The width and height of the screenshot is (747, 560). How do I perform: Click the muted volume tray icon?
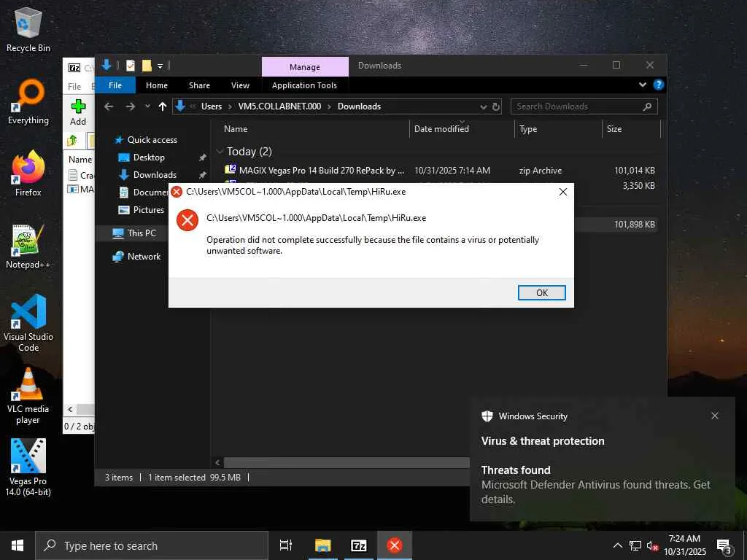pos(652,545)
